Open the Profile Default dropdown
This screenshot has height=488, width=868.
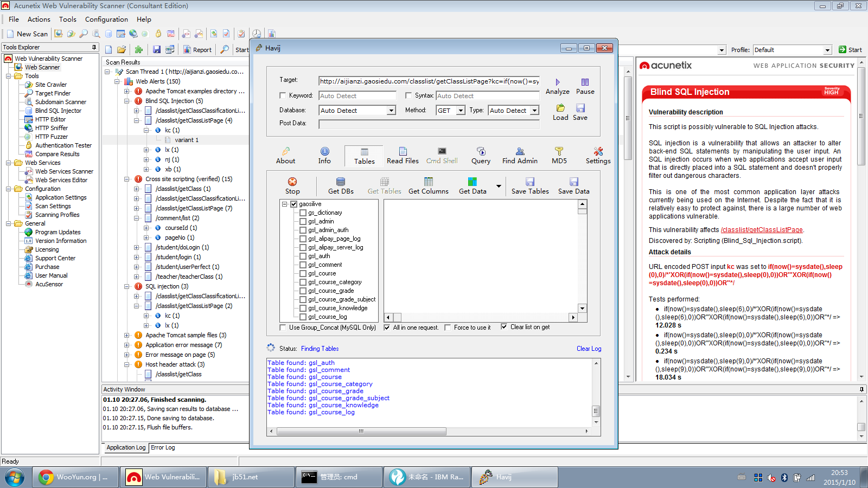tap(828, 50)
